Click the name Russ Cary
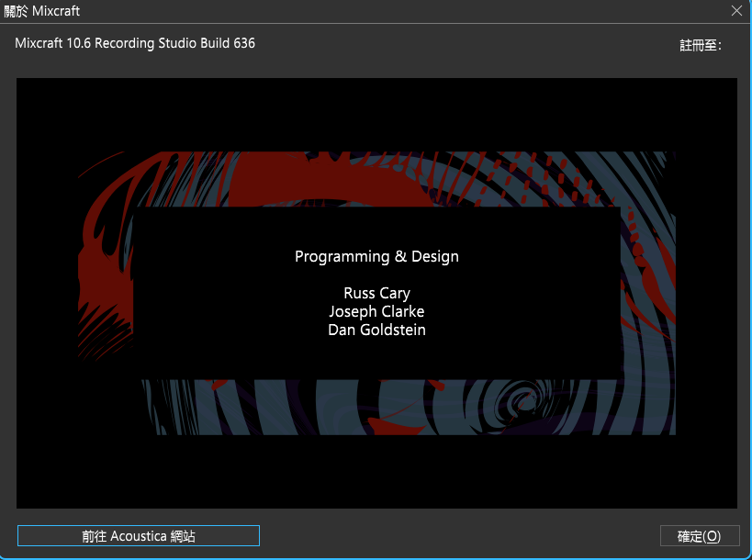 click(376, 294)
